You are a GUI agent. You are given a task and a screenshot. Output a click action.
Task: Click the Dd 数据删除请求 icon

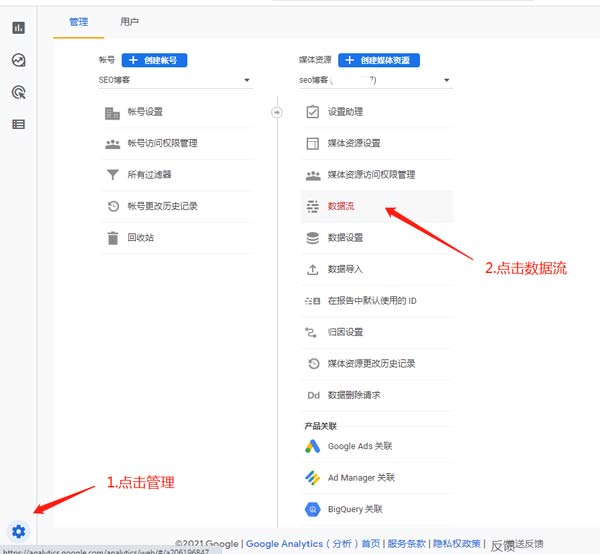(313, 395)
